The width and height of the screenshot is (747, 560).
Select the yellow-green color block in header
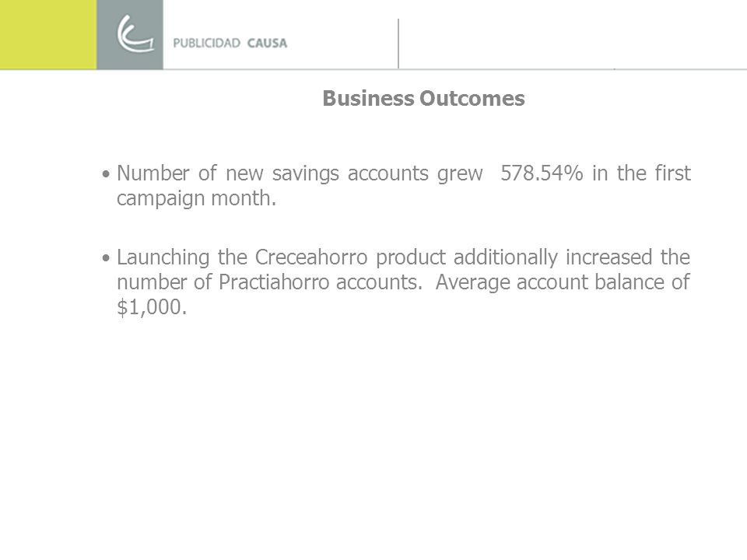pos(48,34)
